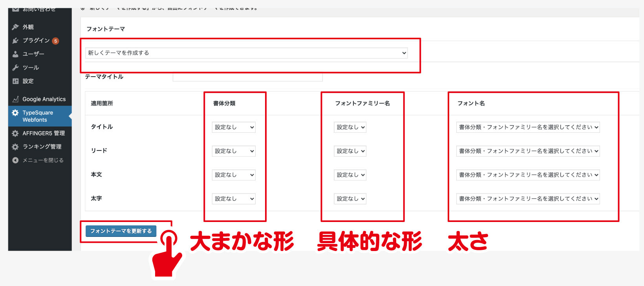
Task: Click the plugin update count badge
Action: [x=56, y=41]
